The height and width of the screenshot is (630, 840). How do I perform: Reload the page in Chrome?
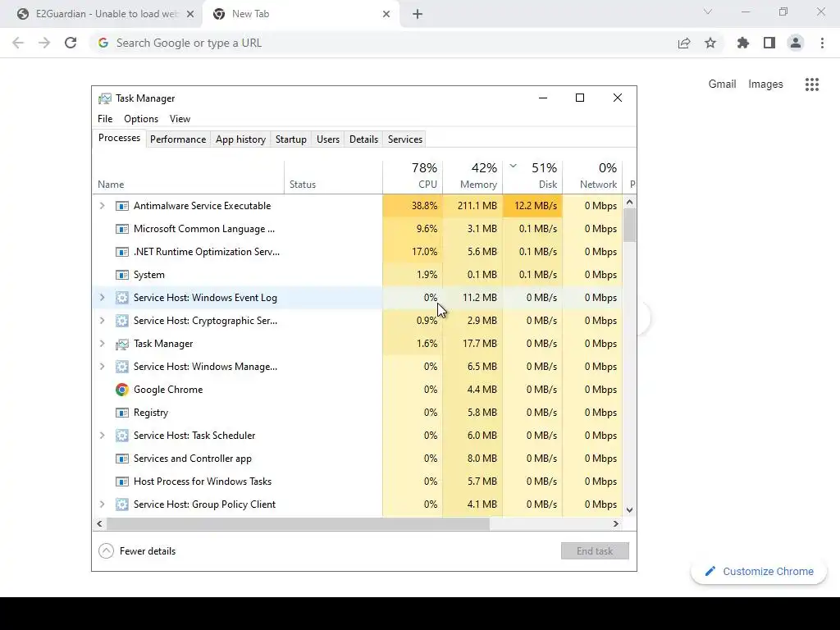click(71, 43)
